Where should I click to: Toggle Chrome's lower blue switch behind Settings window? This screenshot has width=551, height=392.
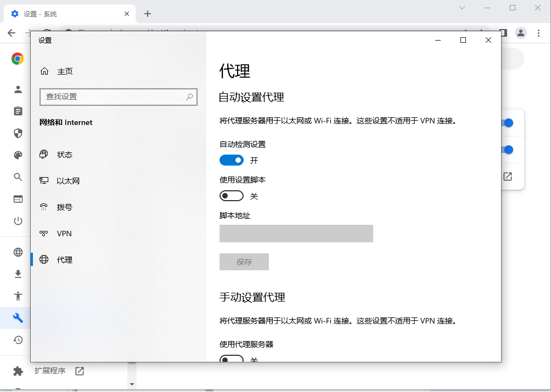click(508, 150)
